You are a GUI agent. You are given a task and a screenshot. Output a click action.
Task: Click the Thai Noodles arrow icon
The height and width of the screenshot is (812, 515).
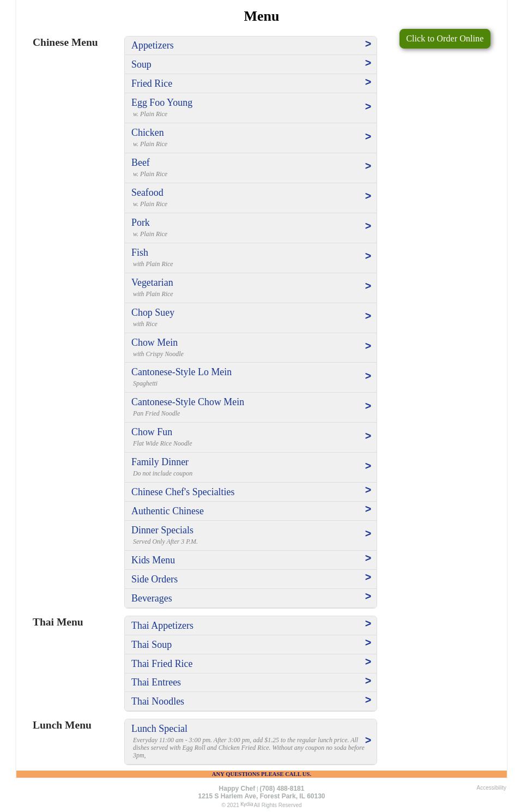click(368, 700)
